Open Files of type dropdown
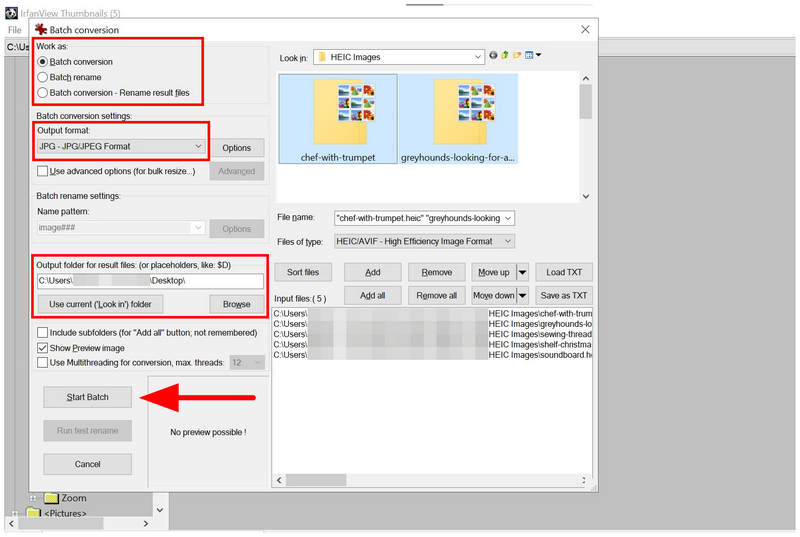The height and width of the screenshot is (537, 800). 424,241
